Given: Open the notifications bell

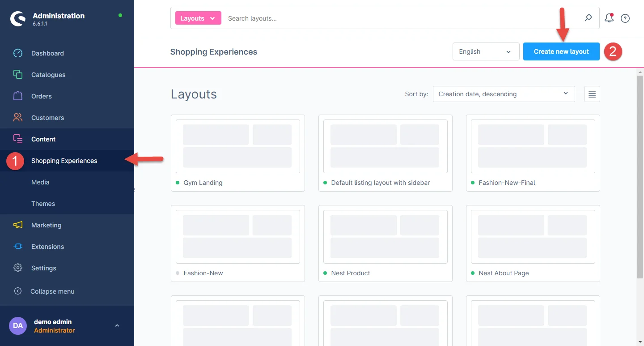Looking at the screenshot, I should [609, 18].
